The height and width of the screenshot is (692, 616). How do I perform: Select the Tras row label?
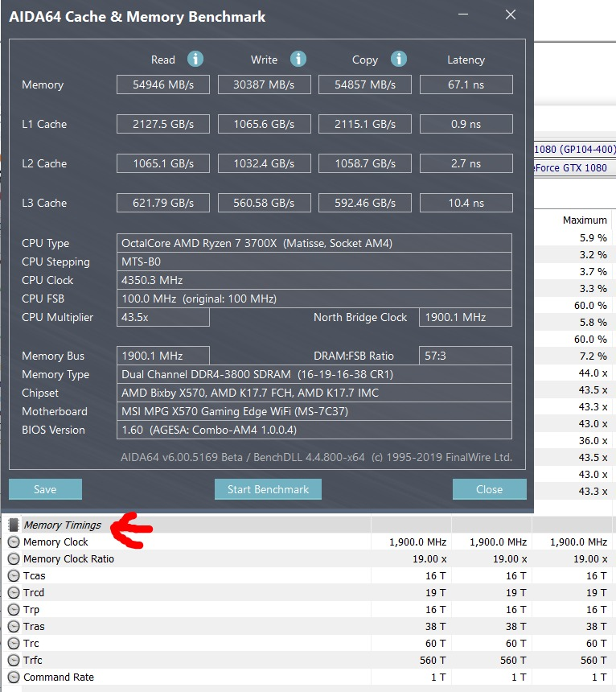coord(34,626)
